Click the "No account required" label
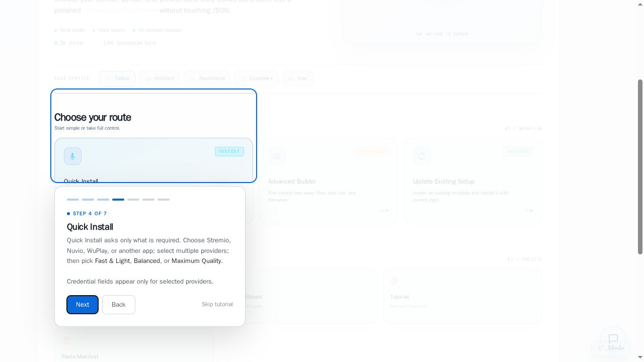This screenshot has height=362, width=644. (159, 30)
